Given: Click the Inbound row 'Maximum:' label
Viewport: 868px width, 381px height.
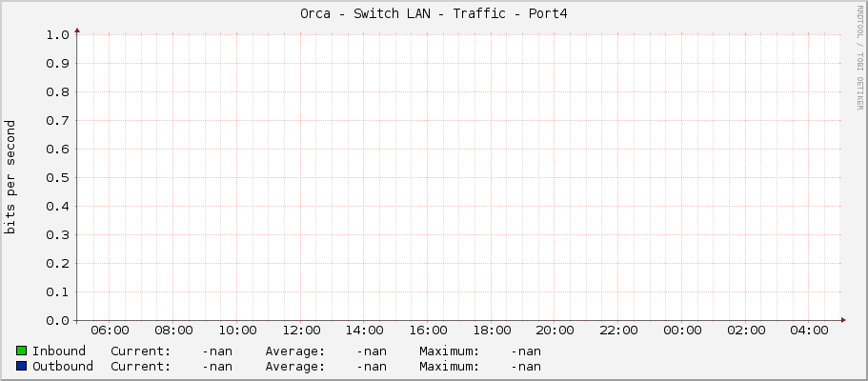Looking at the screenshot, I should coord(450,351).
